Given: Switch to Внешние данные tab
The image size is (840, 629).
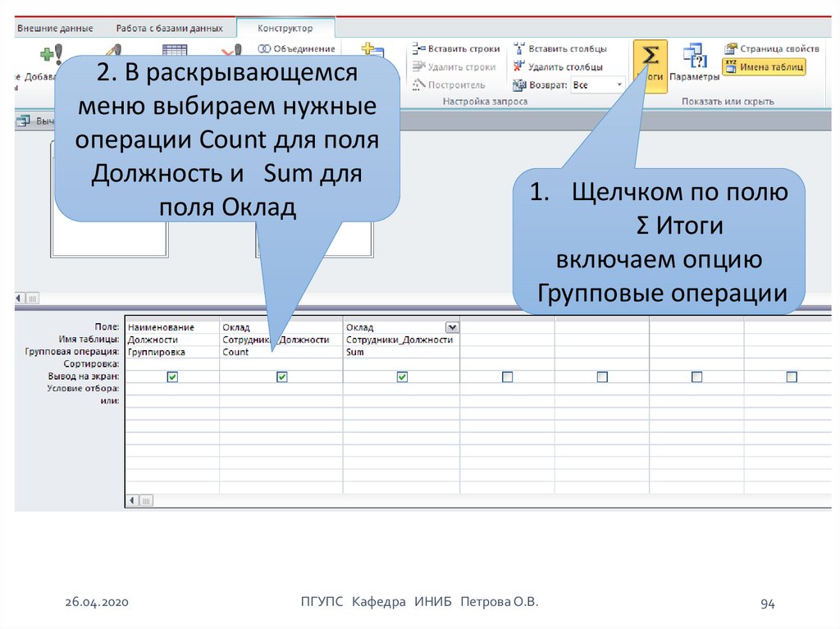Looking at the screenshot, I should pos(55,28).
